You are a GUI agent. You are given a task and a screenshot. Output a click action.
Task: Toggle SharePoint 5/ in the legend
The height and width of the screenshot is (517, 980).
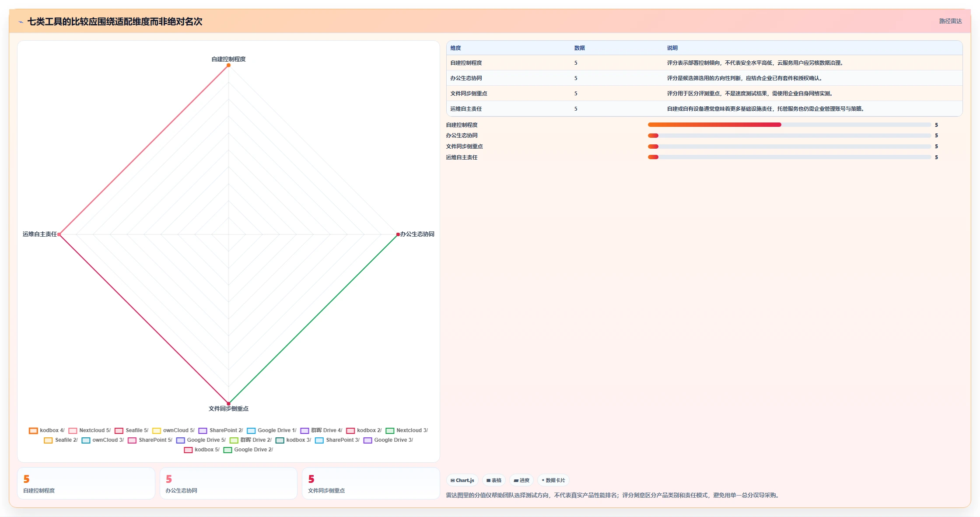(150, 440)
